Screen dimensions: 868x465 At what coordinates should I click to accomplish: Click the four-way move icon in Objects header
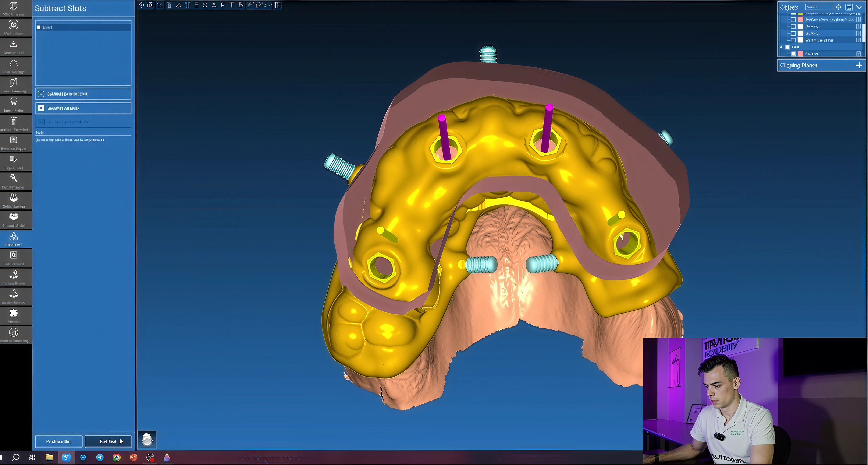coord(838,7)
